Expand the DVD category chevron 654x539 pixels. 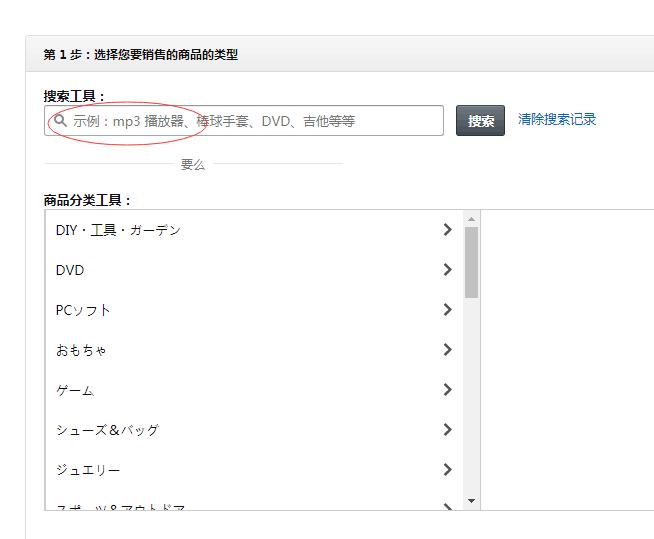447,270
